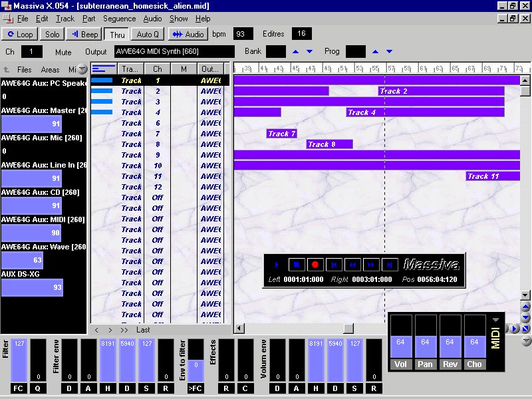Click the rewind double-arrow transport button

[352, 265]
